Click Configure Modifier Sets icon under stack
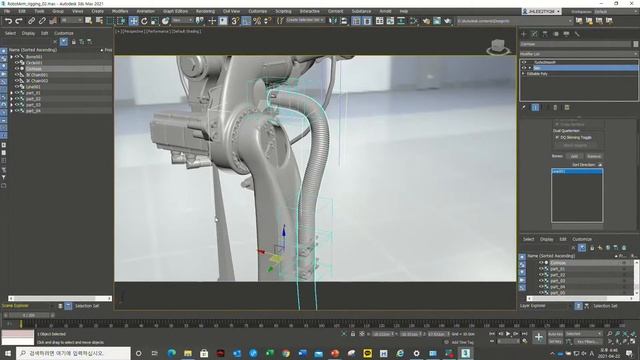The height and width of the screenshot is (360, 640). 567,108
